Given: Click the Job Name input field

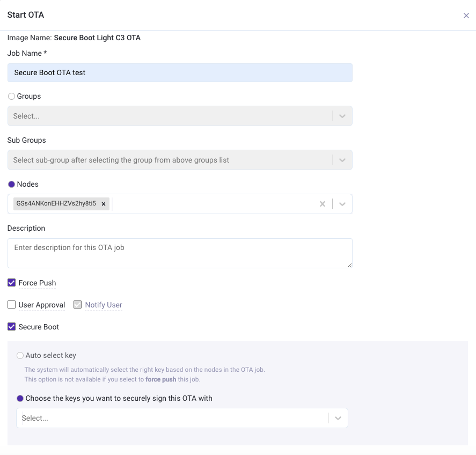Looking at the screenshot, I should 179,72.
